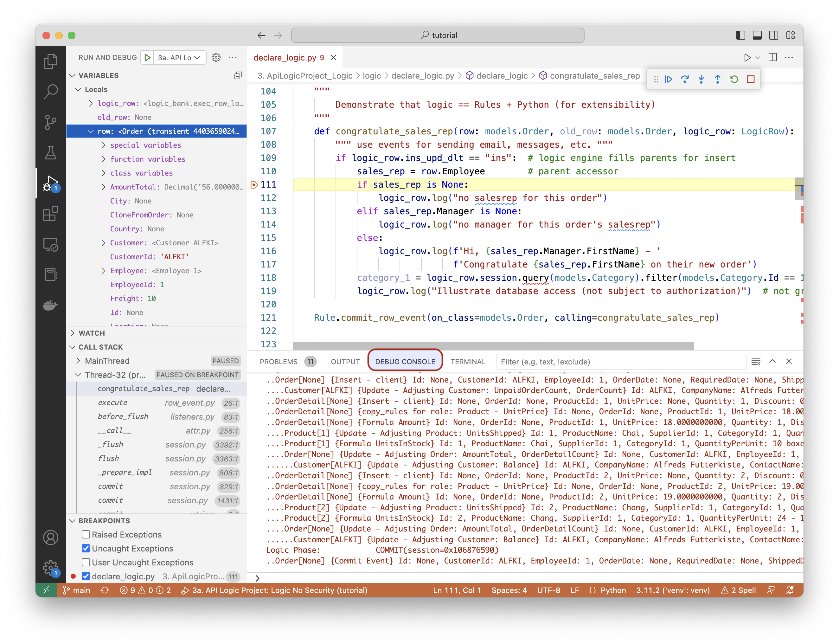Screen dimensions: 839x644
Task: Select the execute row_event.py stack frame
Action: coord(157,402)
